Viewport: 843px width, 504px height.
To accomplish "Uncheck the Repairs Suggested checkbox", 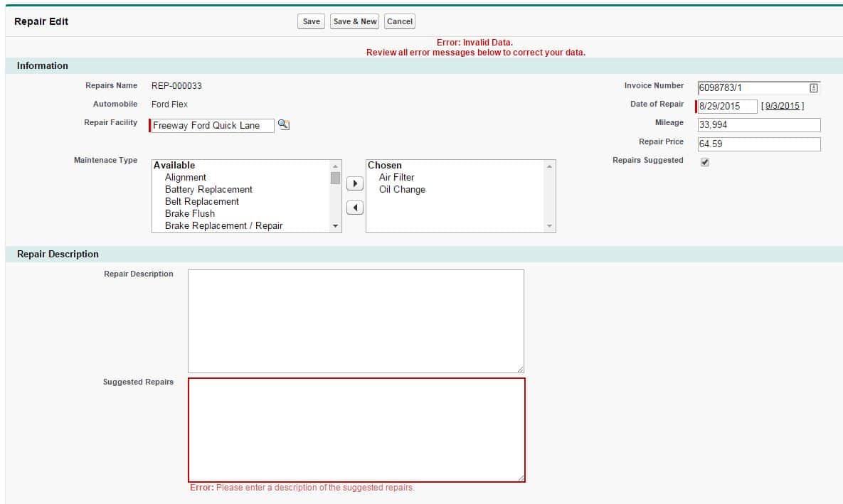I will pos(703,162).
